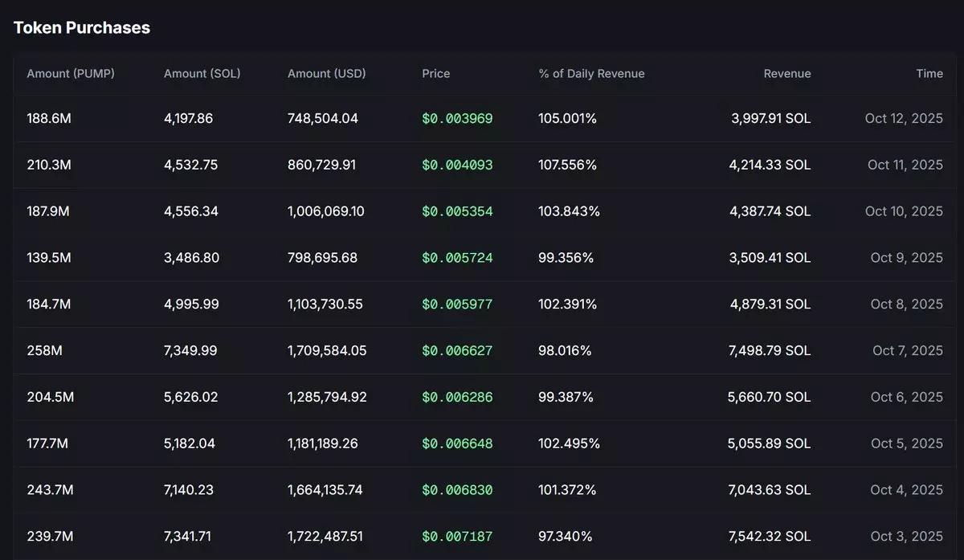Click the Token Purchases heading

point(82,27)
